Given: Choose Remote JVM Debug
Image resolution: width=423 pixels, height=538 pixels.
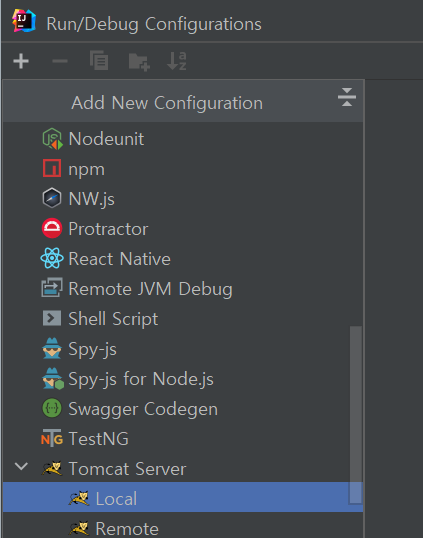Looking at the screenshot, I should click(x=183, y=289).
